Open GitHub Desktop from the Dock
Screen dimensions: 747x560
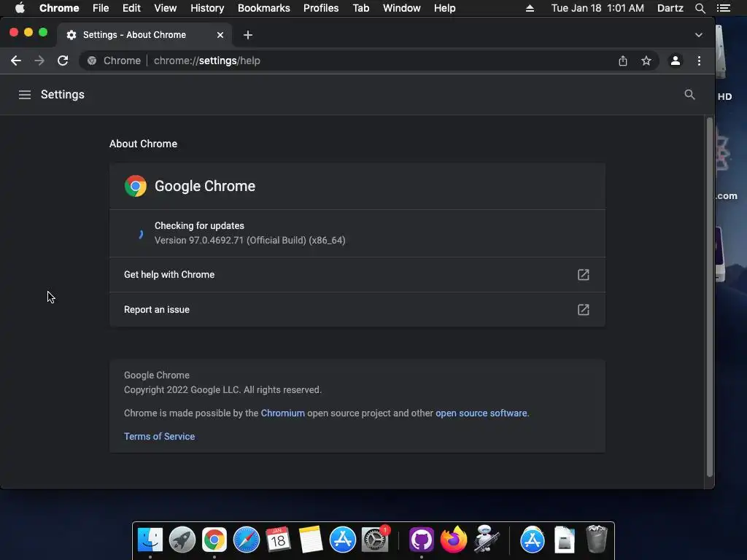pos(422,540)
